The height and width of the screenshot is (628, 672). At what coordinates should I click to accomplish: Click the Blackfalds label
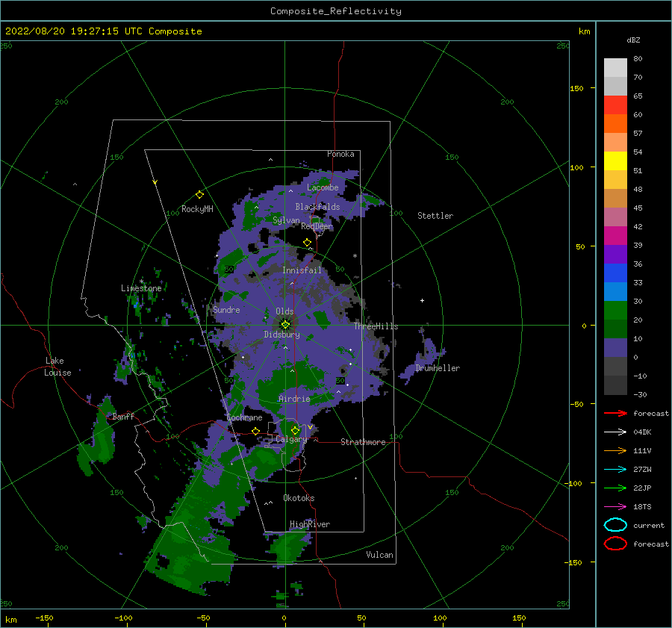(317, 207)
